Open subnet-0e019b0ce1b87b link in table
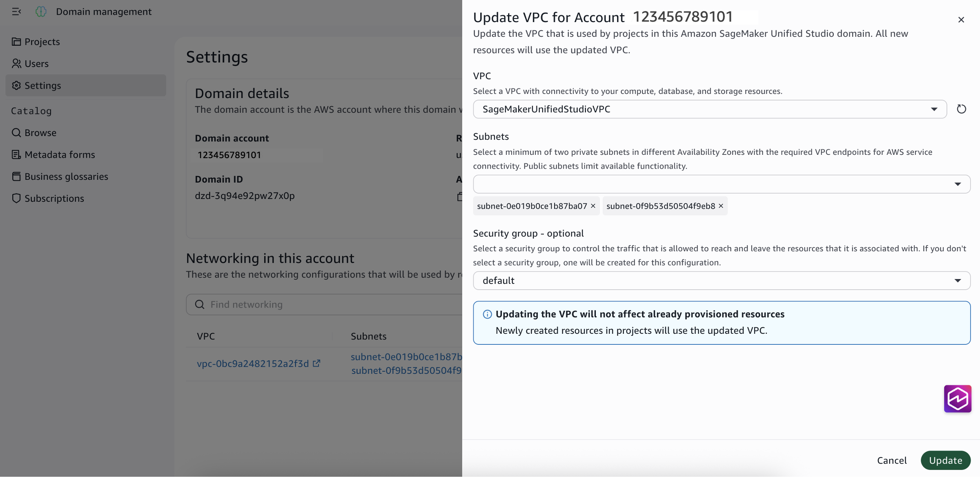This screenshot has height=478, width=980. point(406,357)
